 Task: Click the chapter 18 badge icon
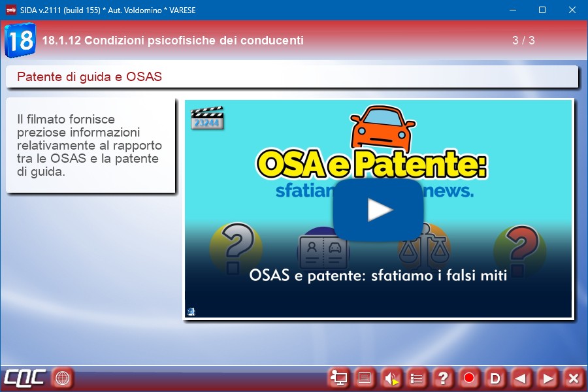(20, 40)
